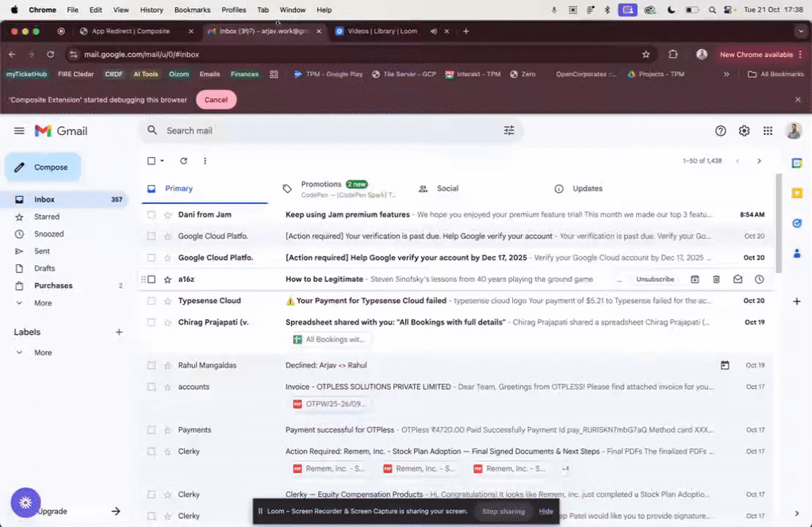Image resolution: width=812 pixels, height=527 pixels.
Task: Refresh the inbox mail list
Action: coord(183,161)
